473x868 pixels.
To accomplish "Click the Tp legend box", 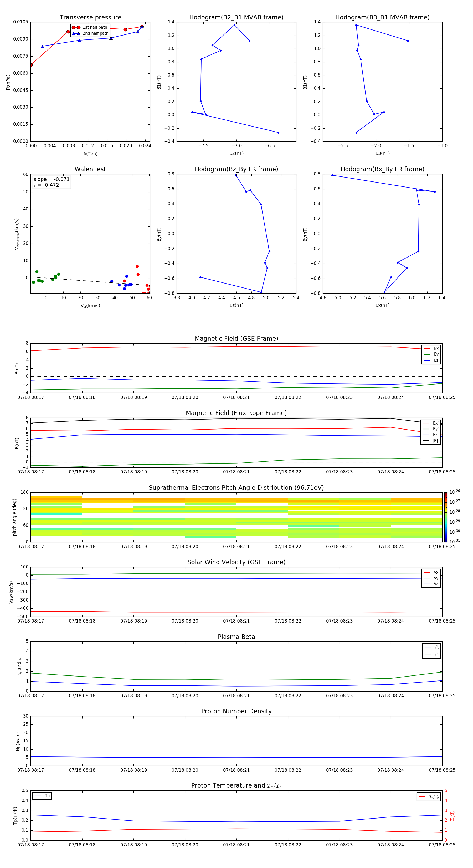I will (x=42, y=796).
